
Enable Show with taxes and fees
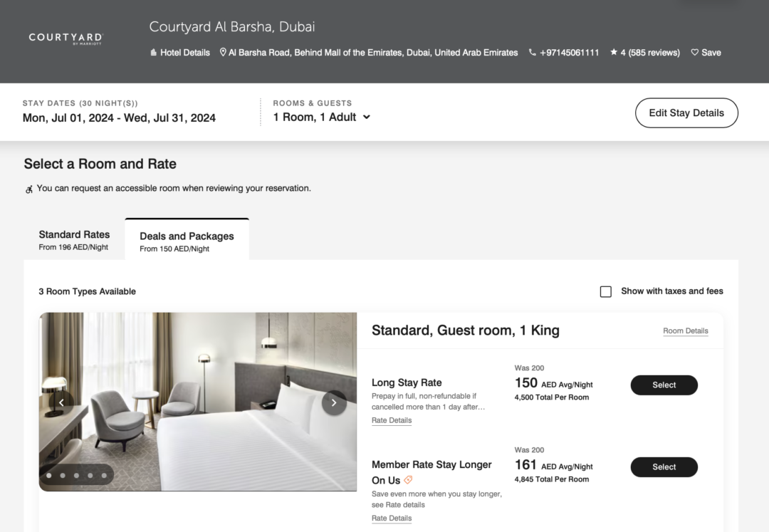pyautogui.click(x=605, y=291)
